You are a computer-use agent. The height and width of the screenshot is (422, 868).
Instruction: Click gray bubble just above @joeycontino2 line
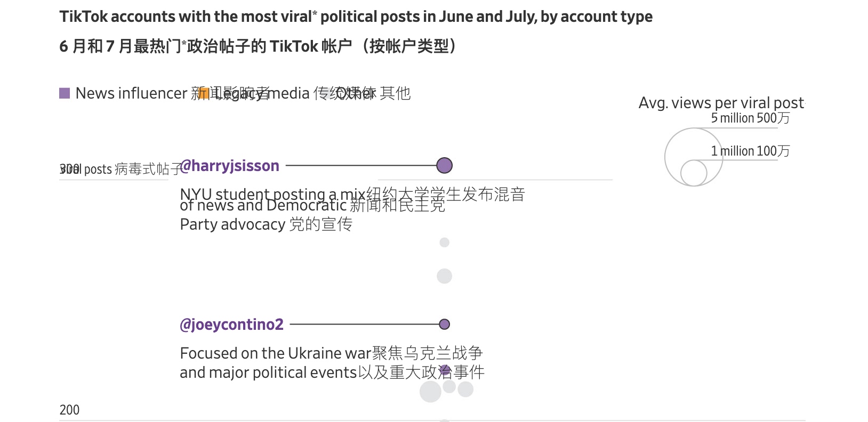[x=444, y=276]
